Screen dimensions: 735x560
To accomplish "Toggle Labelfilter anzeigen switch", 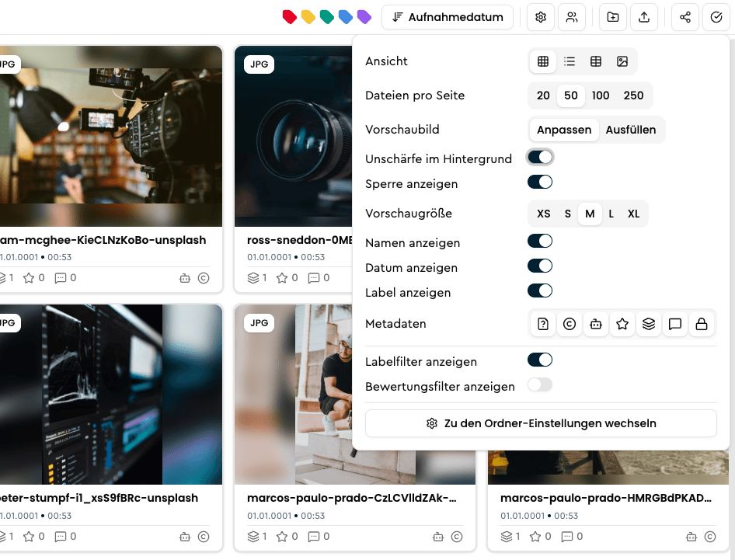I will pyautogui.click(x=540, y=360).
